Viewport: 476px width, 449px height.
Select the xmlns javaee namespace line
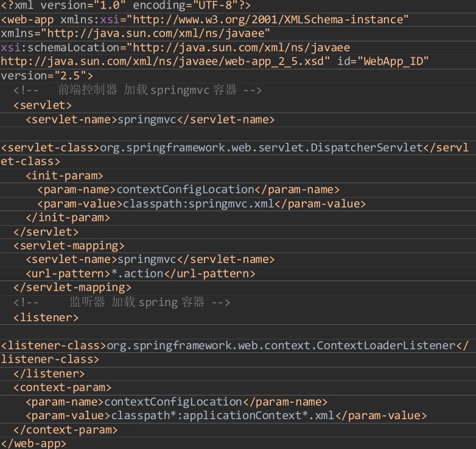135,33
